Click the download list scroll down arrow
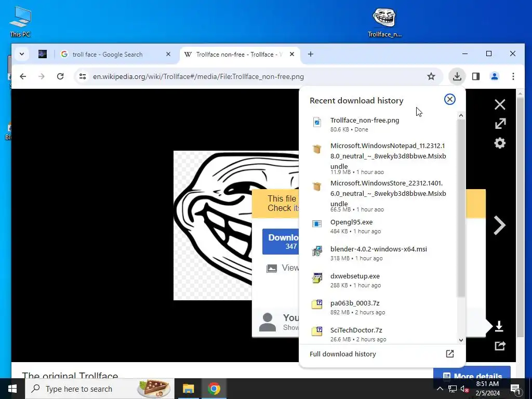This screenshot has height=399, width=532. tap(461, 340)
